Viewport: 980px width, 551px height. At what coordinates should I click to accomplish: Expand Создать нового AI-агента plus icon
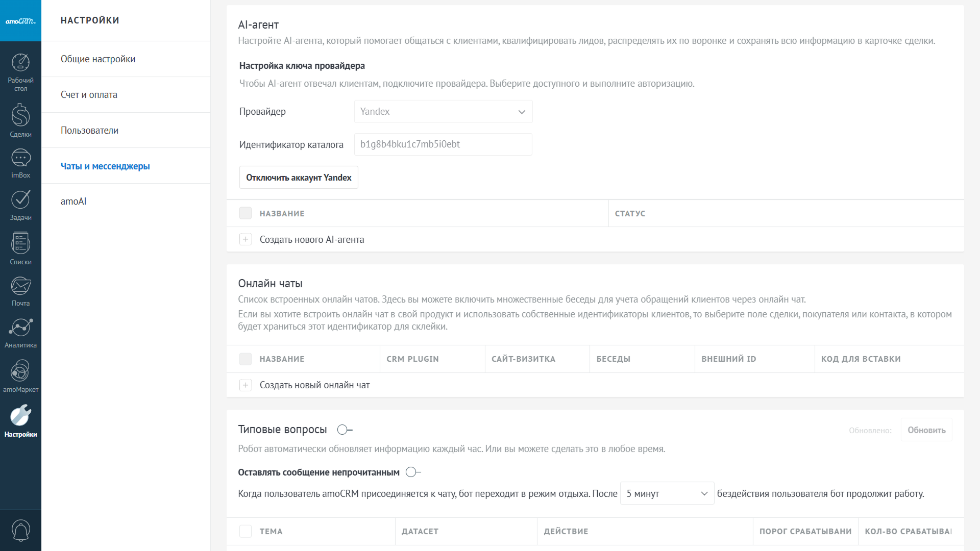point(246,239)
